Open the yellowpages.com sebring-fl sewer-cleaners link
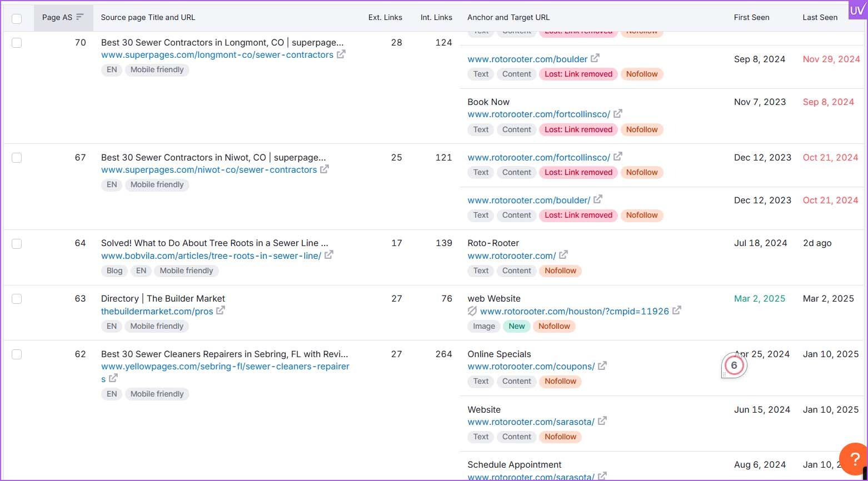This screenshot has height=481, width=868. tap(225, 367)
